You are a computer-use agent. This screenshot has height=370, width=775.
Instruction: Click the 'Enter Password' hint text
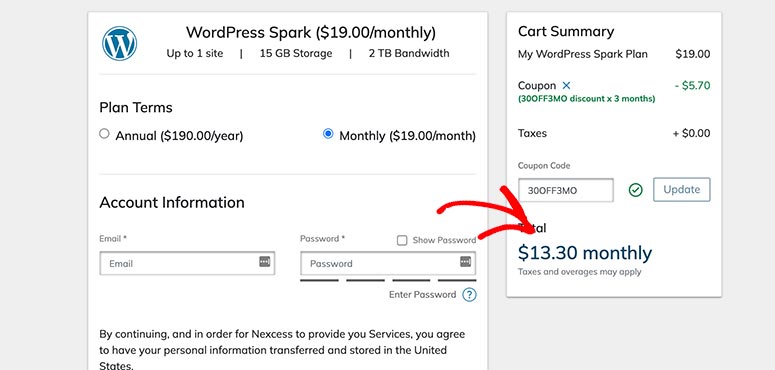(423, 294)
